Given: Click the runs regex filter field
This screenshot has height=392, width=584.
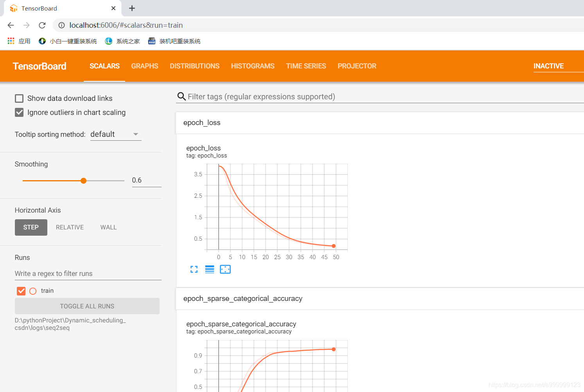Looking at the screenshot, I should pos(88,274).
